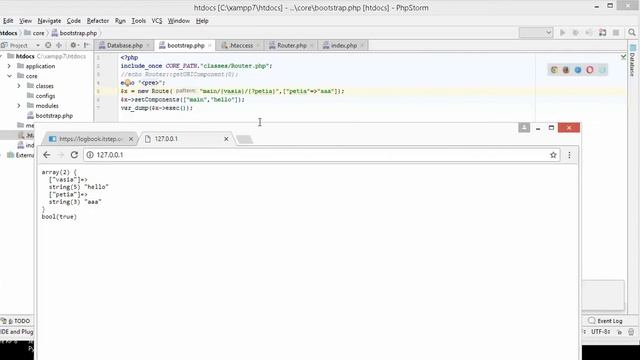Click green inspection checkmark in editor

click(623, 57)
